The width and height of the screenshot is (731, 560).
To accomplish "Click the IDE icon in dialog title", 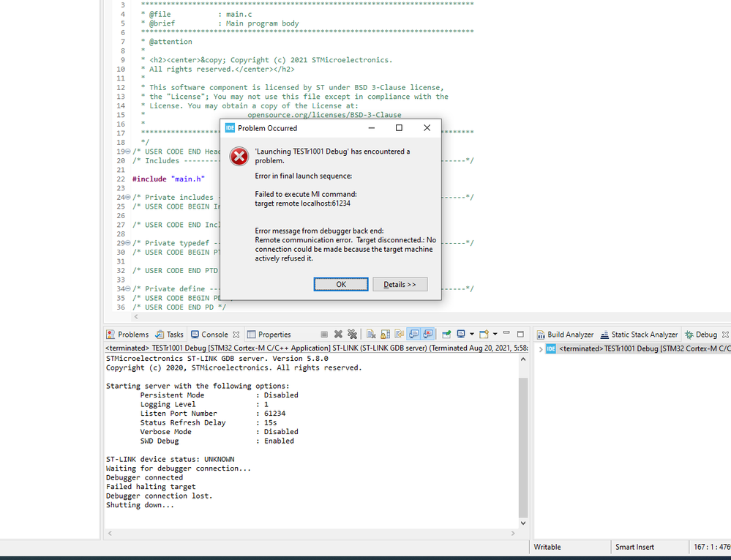I will tap(230, 128).
